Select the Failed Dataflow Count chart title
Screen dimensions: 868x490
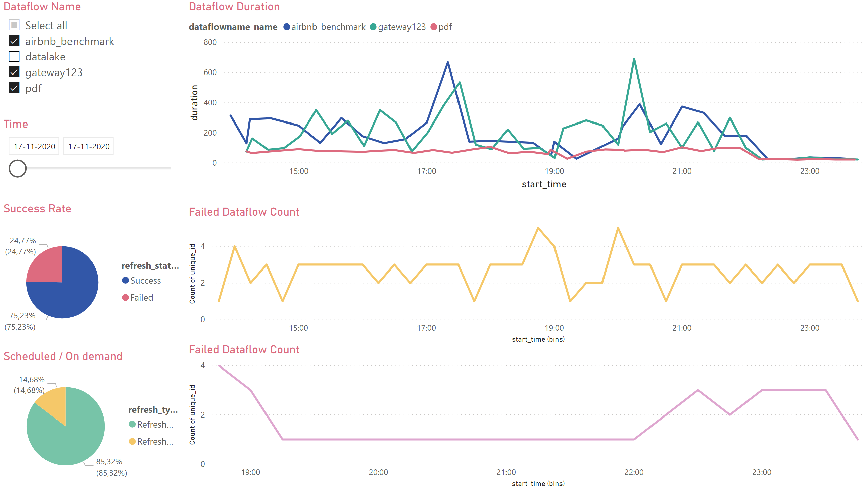[x=243, y=212]
